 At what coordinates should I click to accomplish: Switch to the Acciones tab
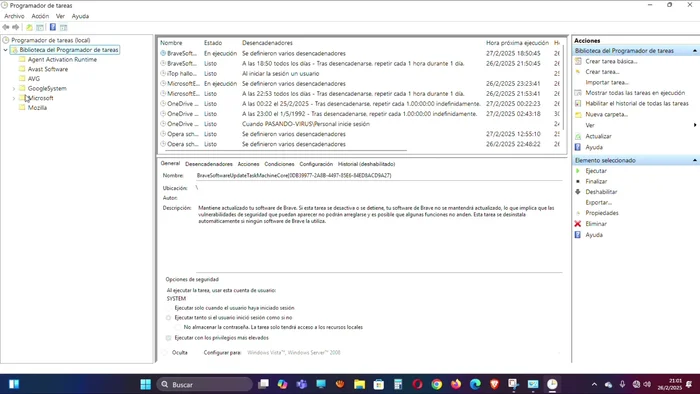click(248, 164)
